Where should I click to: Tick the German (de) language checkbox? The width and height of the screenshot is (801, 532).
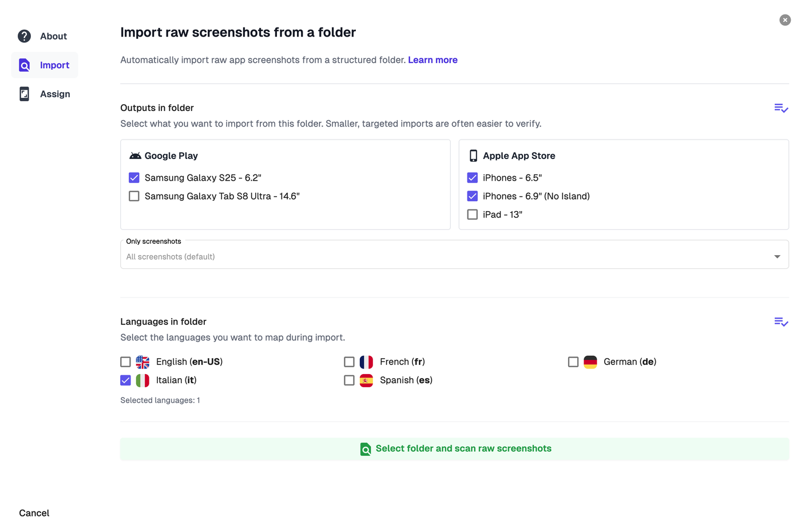point(573,362)
